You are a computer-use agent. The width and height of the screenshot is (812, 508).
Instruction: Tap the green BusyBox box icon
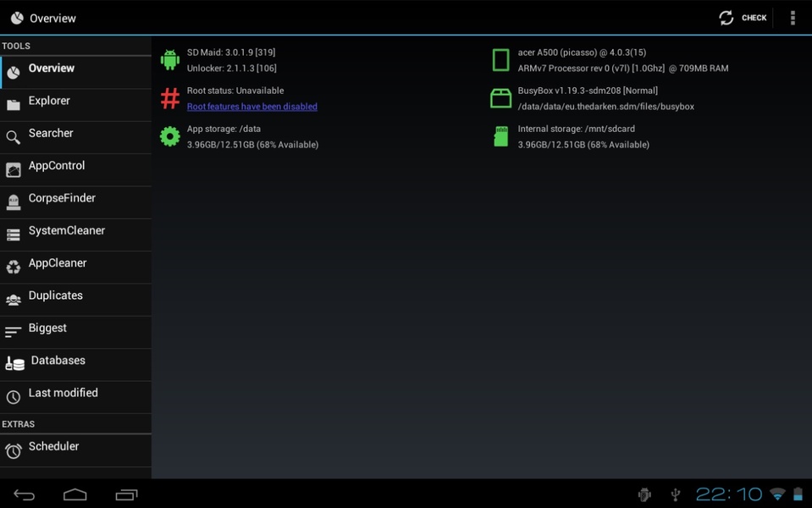[500, 98]
